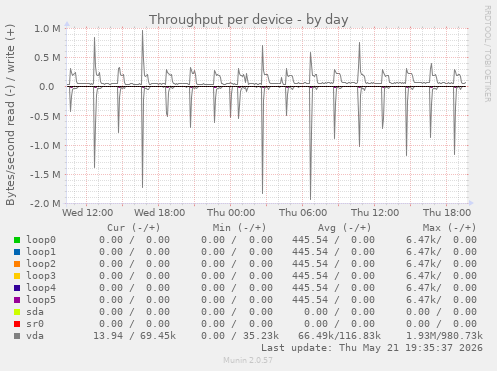
Task: Select the loop2 device label
Action: pos(41,264)
